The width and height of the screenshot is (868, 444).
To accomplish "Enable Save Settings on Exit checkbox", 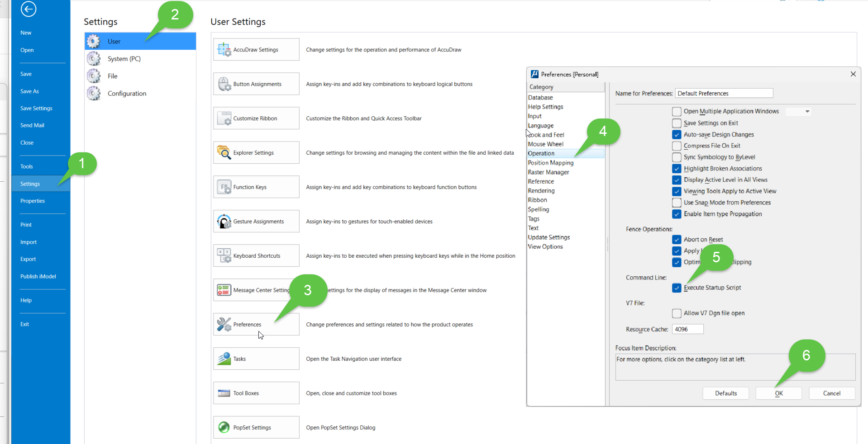I will click(677, 123).
